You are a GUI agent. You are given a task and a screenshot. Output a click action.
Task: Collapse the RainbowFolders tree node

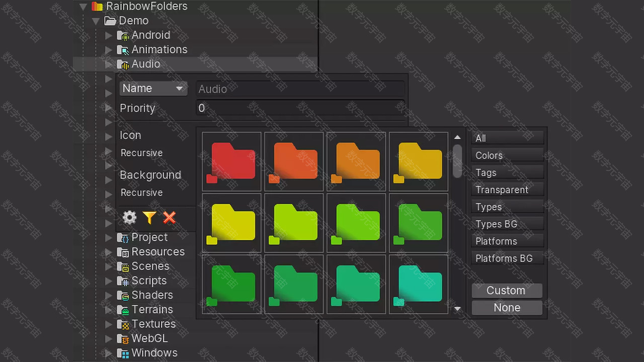84,7
